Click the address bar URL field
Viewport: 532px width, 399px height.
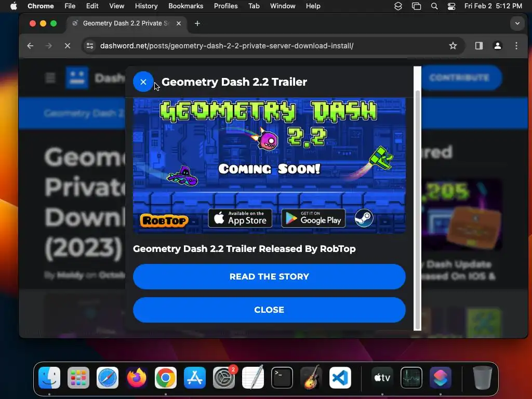pos(227,46)
